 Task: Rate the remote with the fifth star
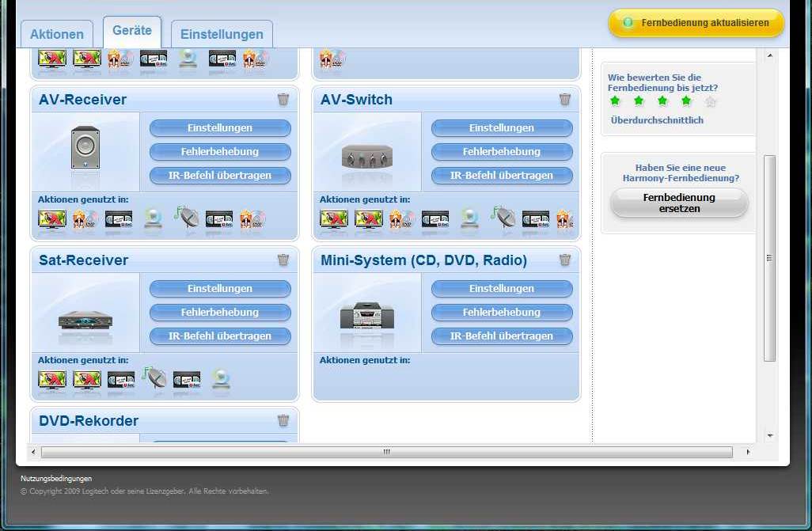[711, 101]
